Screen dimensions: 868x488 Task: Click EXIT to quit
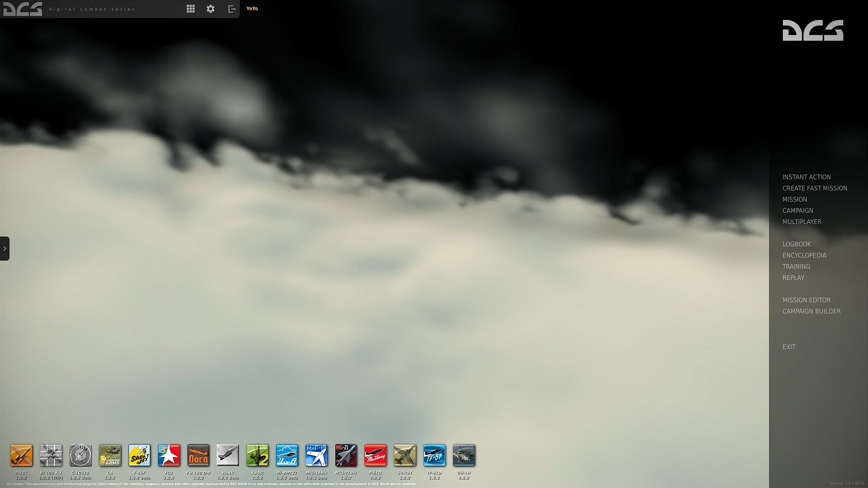[789, 347]
